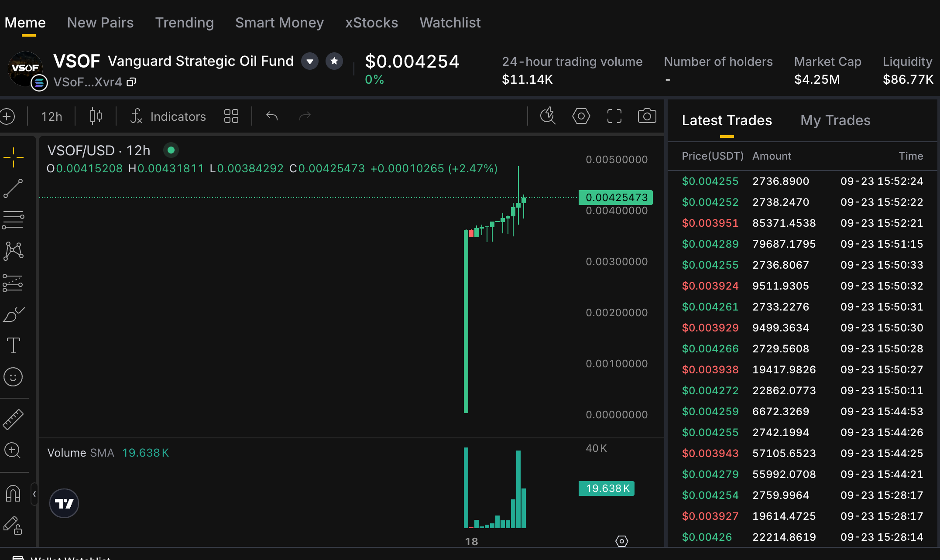The height and width of the screenshot is (560, 940).
Task: Click the header price $0.004254
Action: click(x=412, y=61)
